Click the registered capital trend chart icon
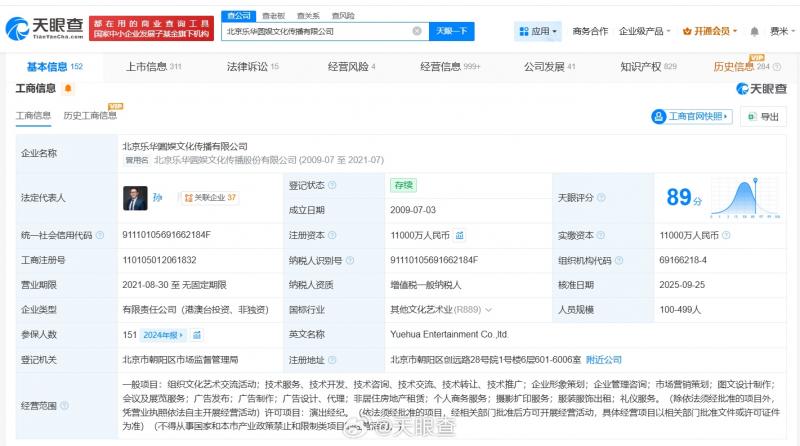800x446 pixels. [x=459, y=235]
